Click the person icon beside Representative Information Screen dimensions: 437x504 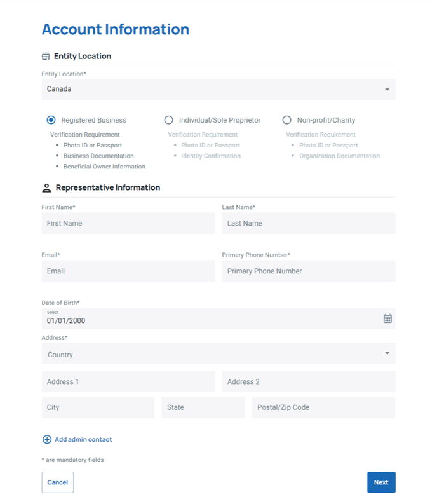click(x=46, y=187)
